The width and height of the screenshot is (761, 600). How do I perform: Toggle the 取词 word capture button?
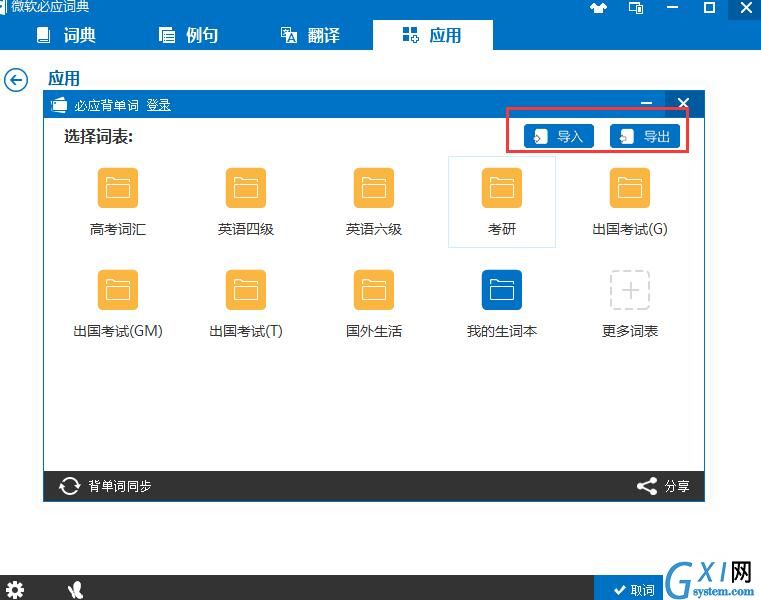[x=628, y=589]
